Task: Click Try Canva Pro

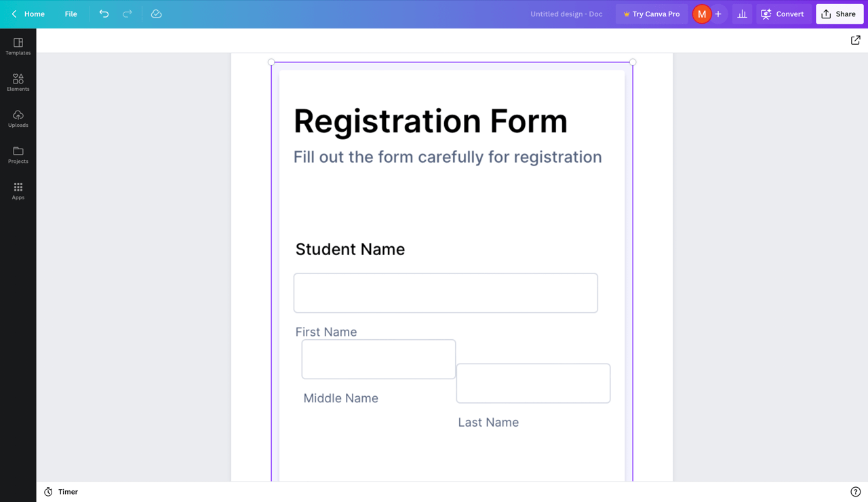Action: (x=651, y=14)
